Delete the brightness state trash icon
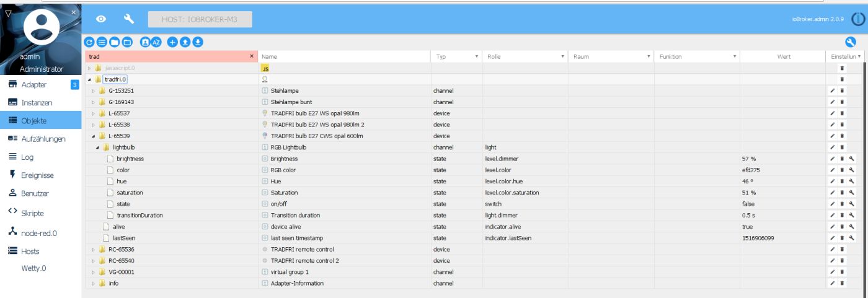 point(842,159)
